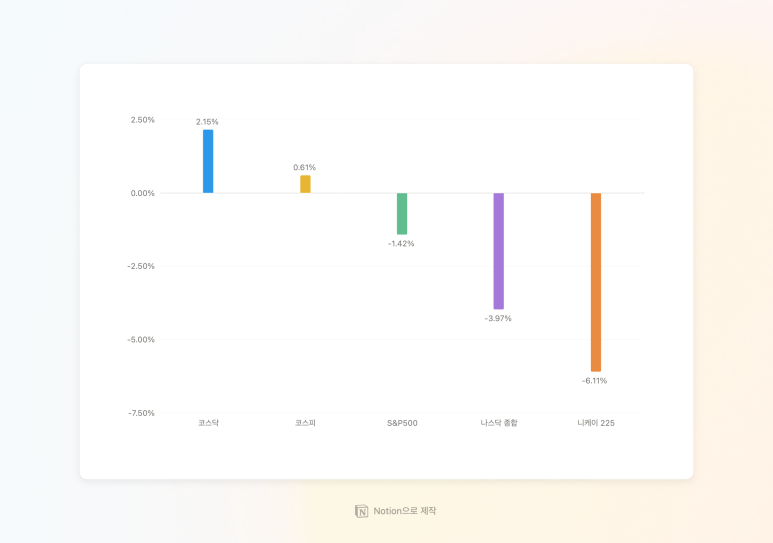Viewport: 773px width, 543px height.
Task: Select the yellow 코스피 bar
Action: point(305,184)
